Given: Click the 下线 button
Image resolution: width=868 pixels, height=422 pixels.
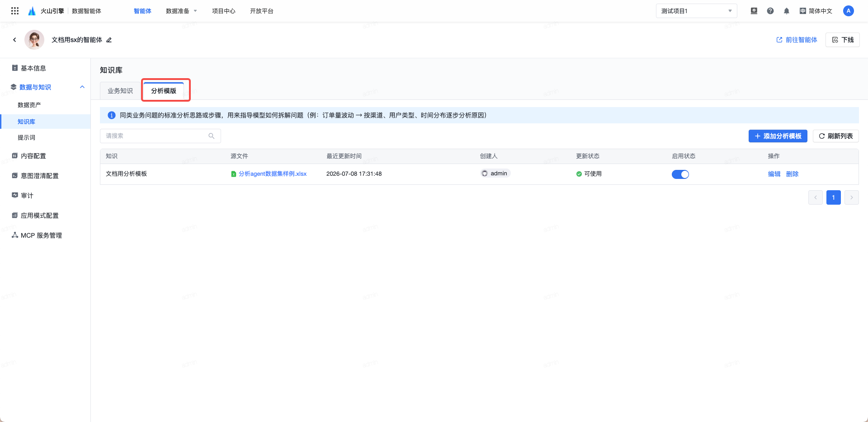Looking at the screenshot, I should pos(842,40).
